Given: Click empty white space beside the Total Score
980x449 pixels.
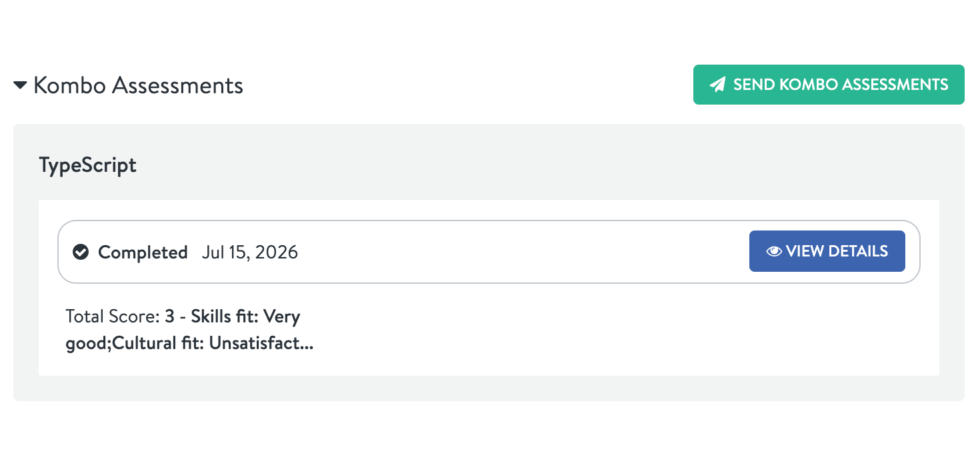Looking at the screenshot, I should tap(600, 331).
